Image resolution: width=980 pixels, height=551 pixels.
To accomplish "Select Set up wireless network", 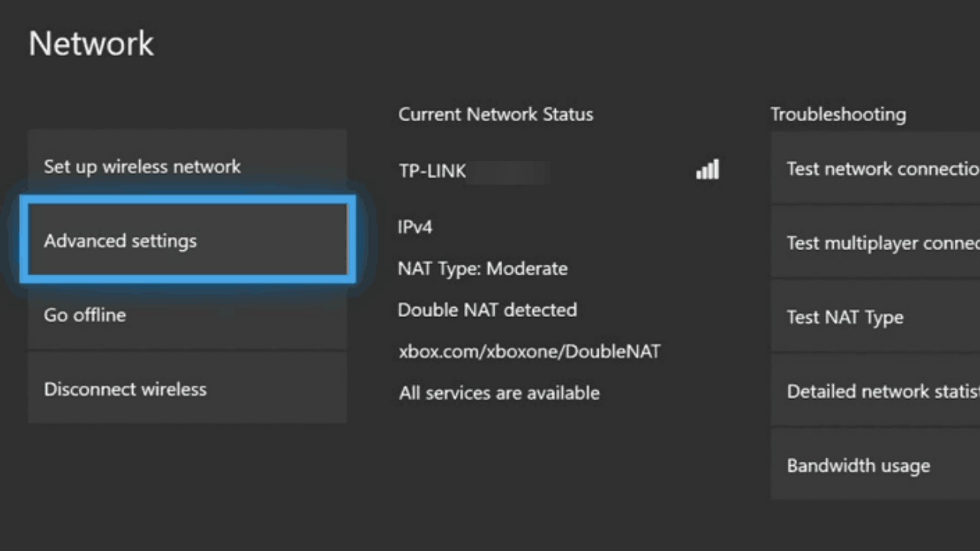I will click(187, 167).
